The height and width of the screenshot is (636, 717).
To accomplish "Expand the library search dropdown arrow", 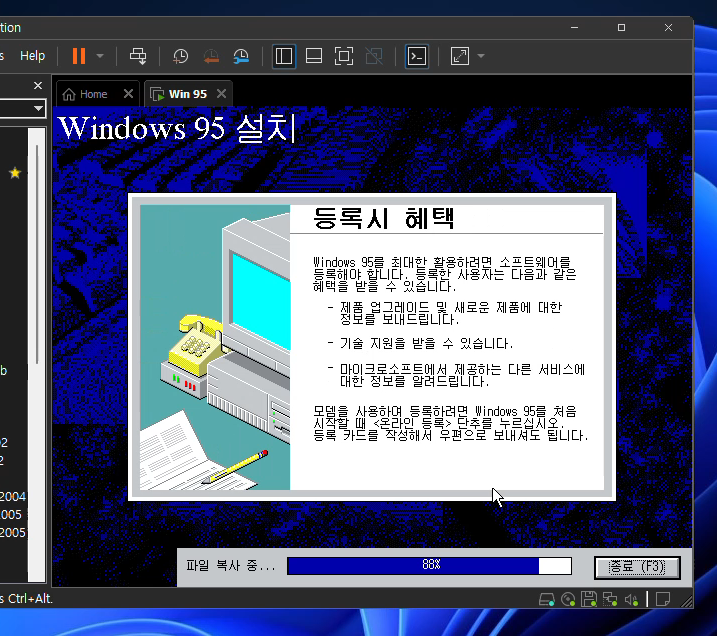I will 38,109.
